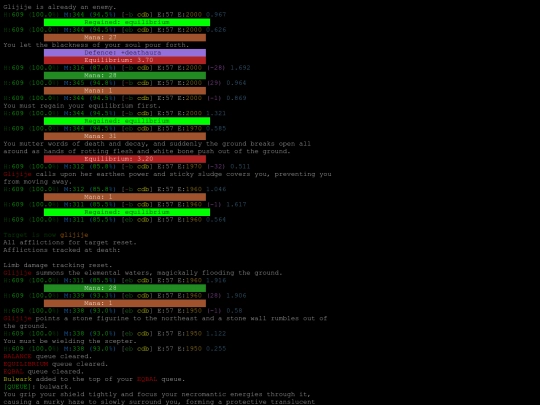Screen dimensions: 540x405
Task: Click the prompt line ending in 1.916
Action: pyautogui.click(x=115, y=280)
